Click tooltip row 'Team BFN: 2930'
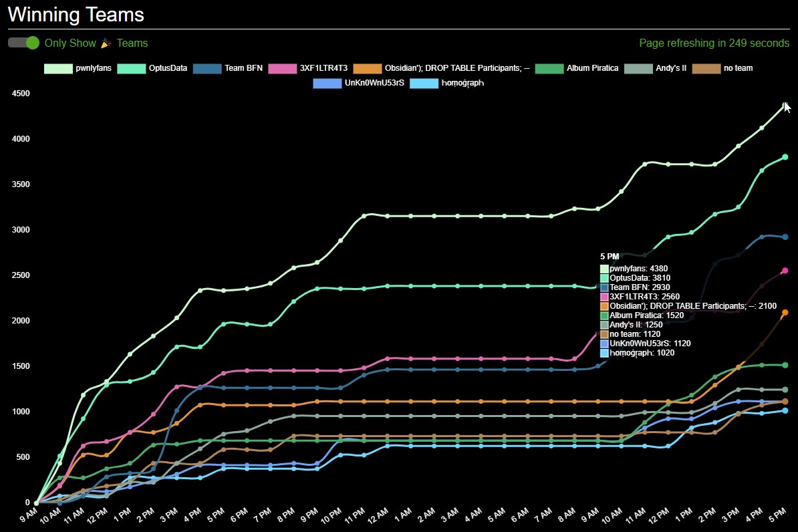Image resolution: width=798 pixels, height=532 pixels. click(x=635, y=287)
